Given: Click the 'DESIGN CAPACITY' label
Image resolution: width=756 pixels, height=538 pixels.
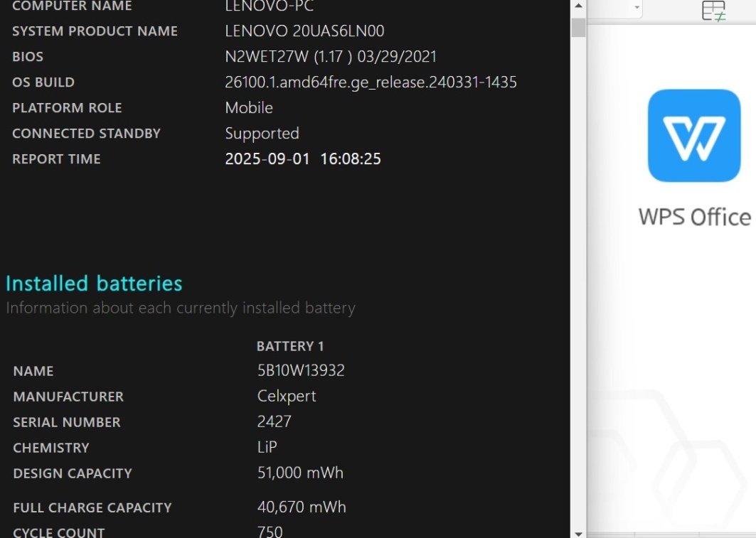Looking at the screenshot, I should click(x=73, y=473).
